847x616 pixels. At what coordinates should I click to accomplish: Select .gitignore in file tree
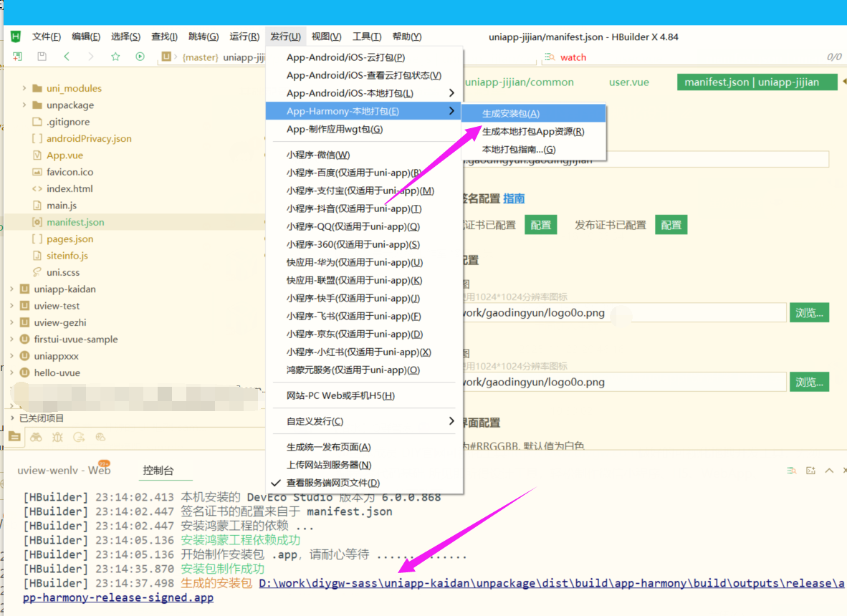pyautogui.click(x=68, y=122)
